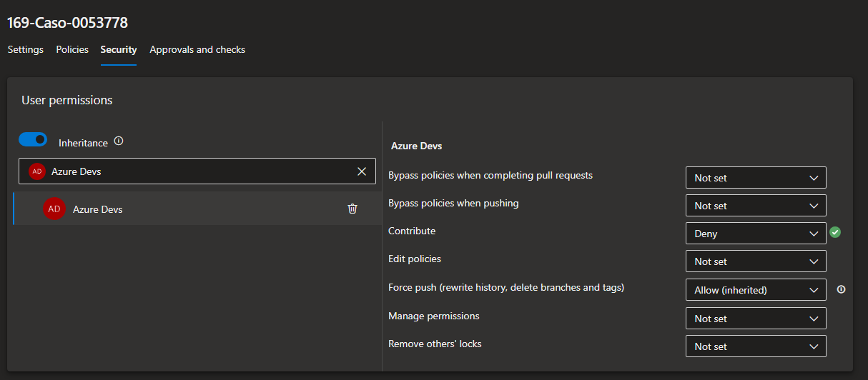Open the Policies tab
The image size is (868, 380).
(x=72, y=50)
